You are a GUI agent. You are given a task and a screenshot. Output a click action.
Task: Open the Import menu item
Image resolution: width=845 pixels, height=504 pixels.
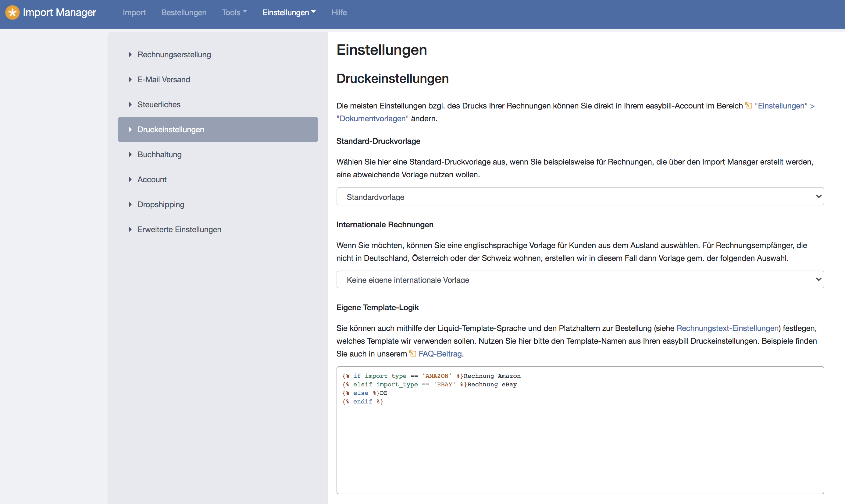(x=134, y=12)
